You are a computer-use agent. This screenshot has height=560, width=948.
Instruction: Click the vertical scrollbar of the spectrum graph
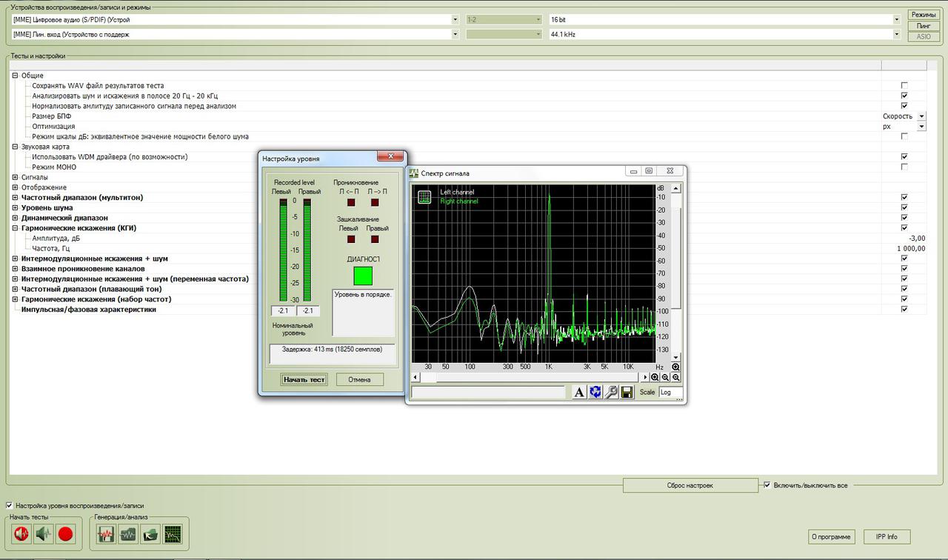(x=675, y=273)
